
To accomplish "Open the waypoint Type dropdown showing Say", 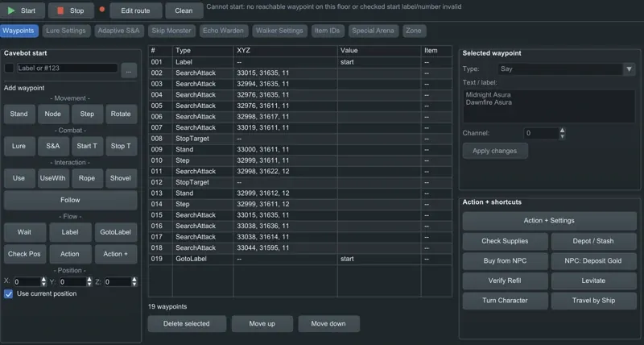I will [x=567, y=69].
